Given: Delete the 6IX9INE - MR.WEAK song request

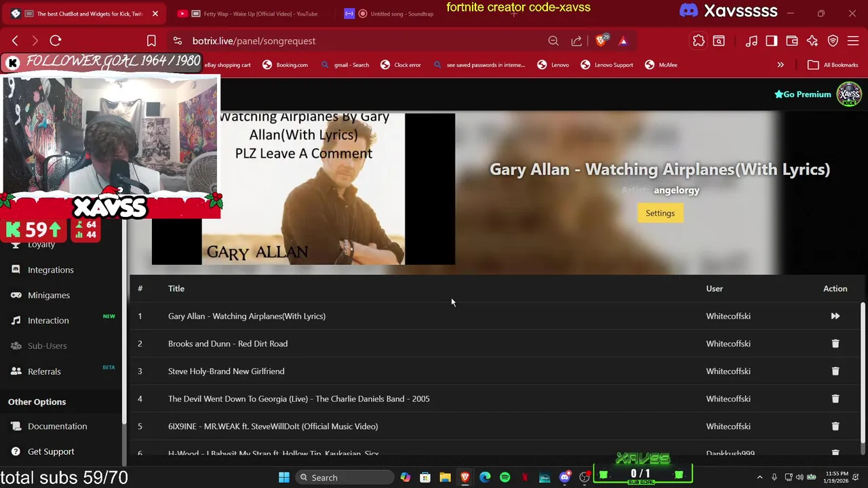Looking at the screenshot, I should (835, 426).
